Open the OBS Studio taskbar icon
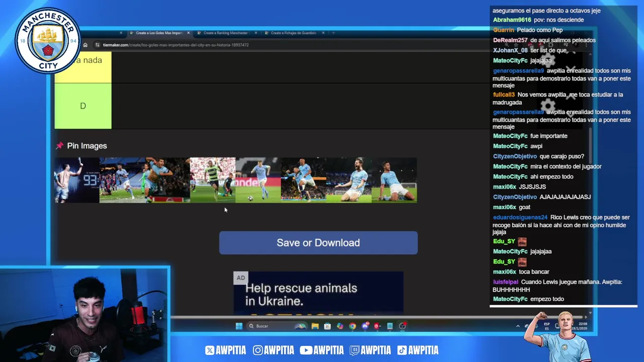Image resolution: width=644 pixels, height=362 pixels. [403, 326]
